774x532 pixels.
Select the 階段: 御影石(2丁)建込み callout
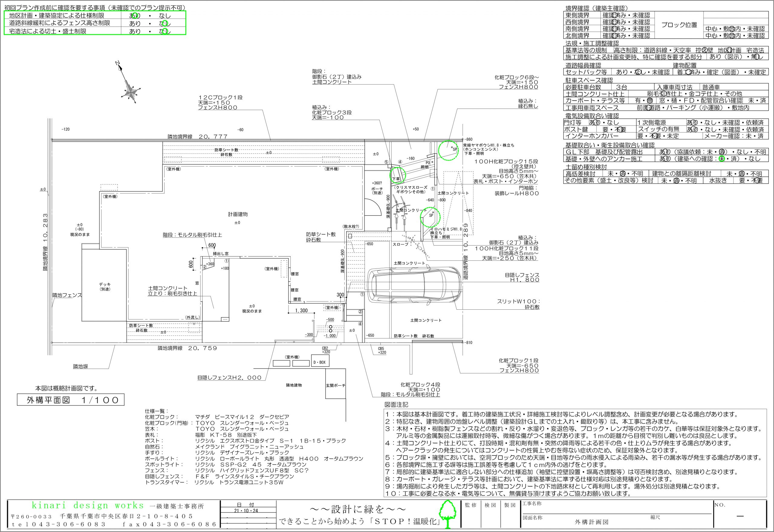click(x=337, y=76)
